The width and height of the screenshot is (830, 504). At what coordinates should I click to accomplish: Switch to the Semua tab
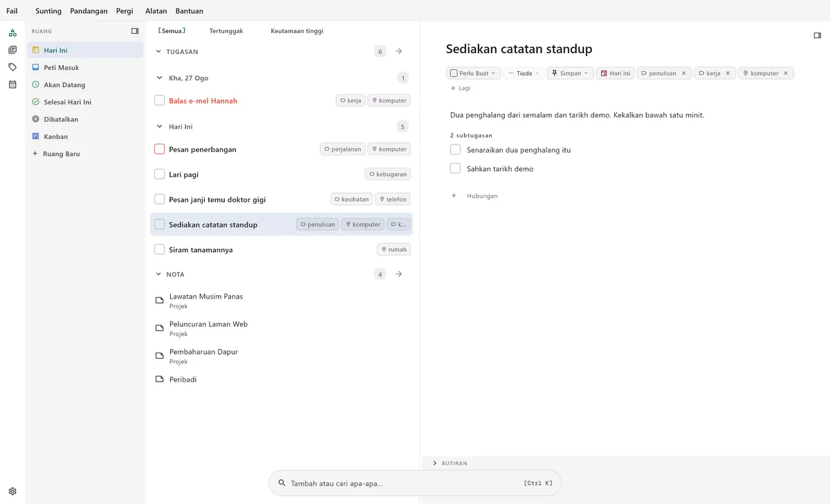coord(172,31)
